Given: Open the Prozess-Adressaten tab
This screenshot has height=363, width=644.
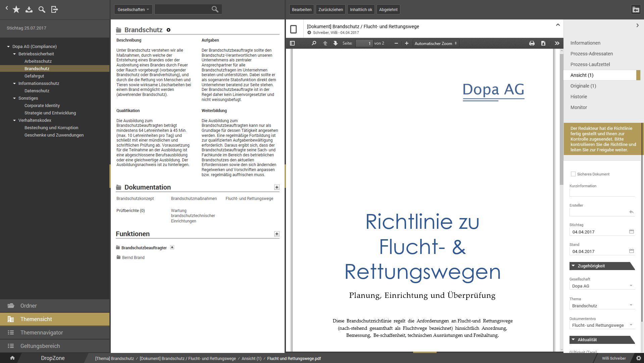Looking at the screenshot, I should point(591,54).
